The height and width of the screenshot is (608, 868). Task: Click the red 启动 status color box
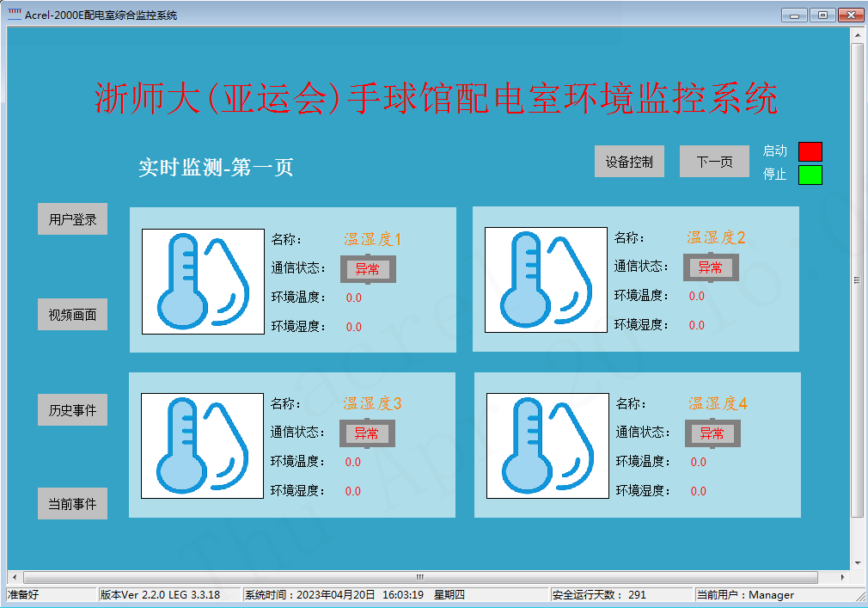(x=810, y=151)
